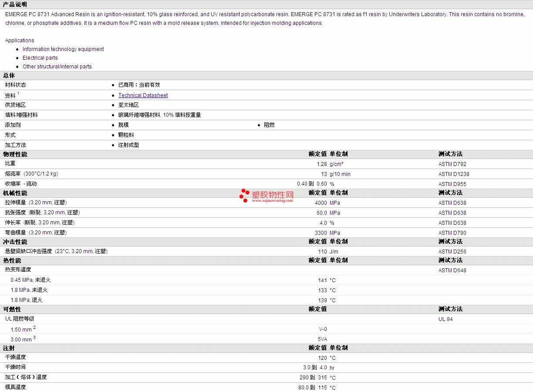This screenshot has width=533, height=392.
Task: Click impact strength value '110'
Action: (322, 252)
